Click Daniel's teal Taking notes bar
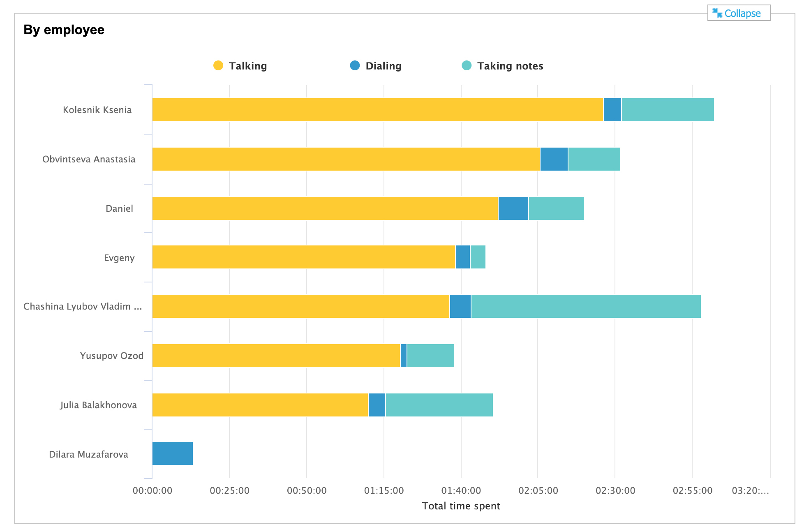811x532 pixels. 556,208
